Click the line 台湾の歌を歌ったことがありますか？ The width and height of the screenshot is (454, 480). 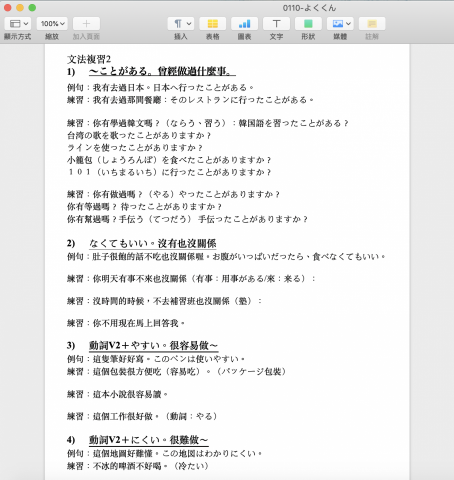(139, 136)
